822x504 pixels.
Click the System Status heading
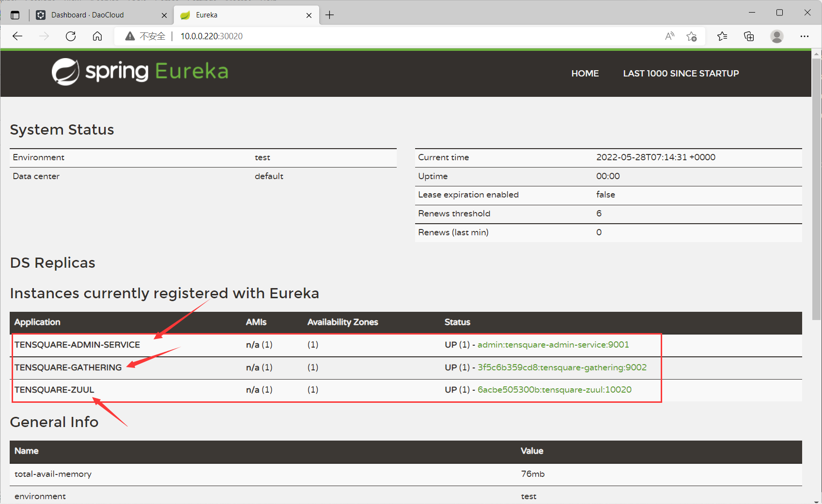[62, 130]
